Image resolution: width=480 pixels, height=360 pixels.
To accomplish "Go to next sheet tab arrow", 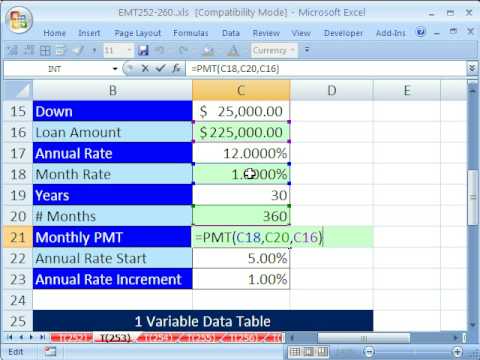I will (31, 337).
